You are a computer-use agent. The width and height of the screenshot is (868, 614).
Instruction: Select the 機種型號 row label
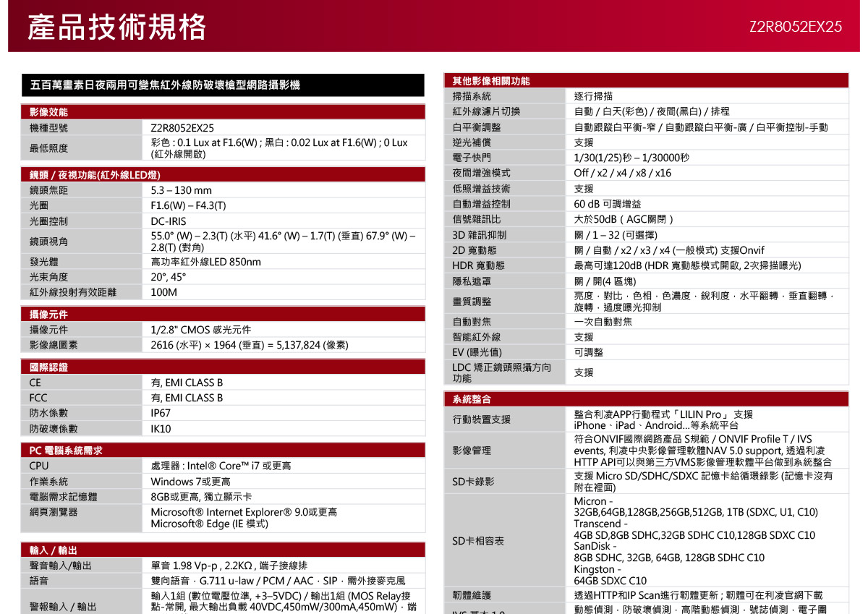coord(81,128)
